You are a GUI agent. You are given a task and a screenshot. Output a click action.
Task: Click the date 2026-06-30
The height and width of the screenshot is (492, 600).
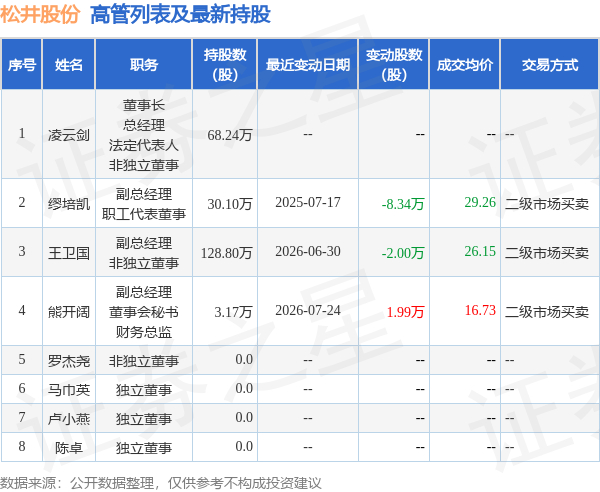[x=308, y=251]
